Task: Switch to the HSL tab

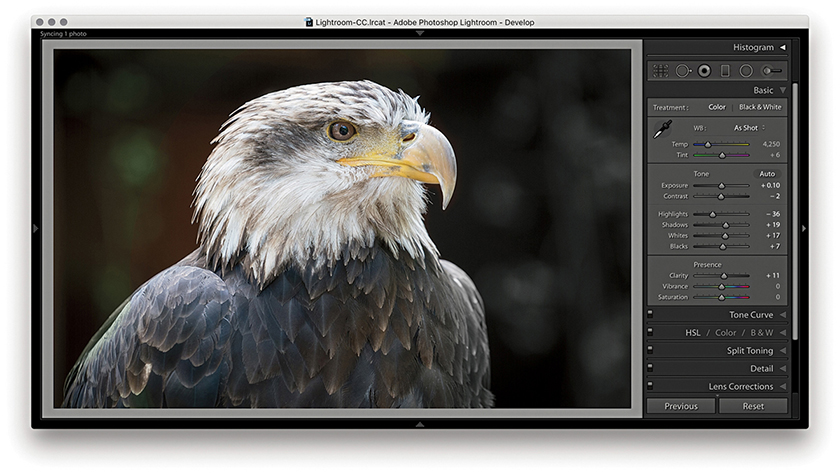Action: tap(693, 333)
